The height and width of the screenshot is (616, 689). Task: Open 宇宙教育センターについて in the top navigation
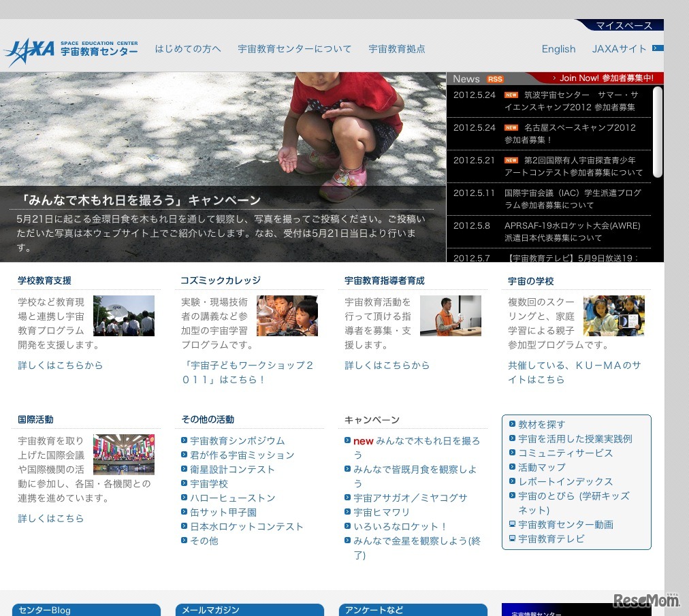coord(294,49)
